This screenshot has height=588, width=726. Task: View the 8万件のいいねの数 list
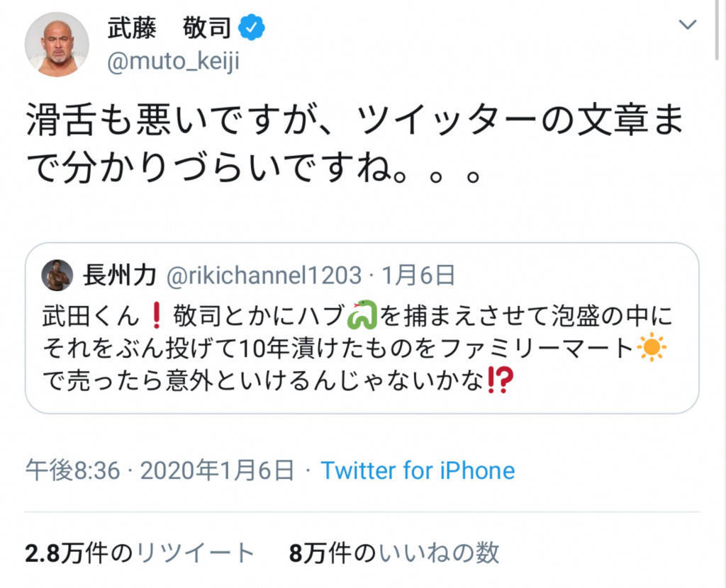point(394,553)
